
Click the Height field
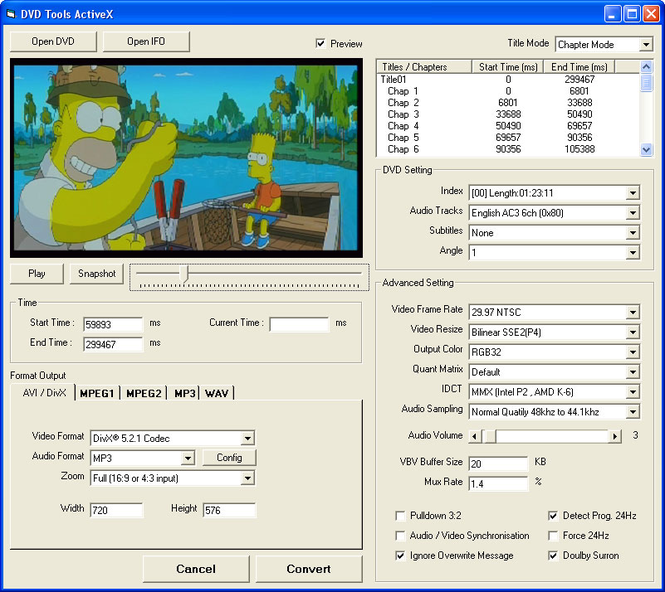[x=229, y=510]
